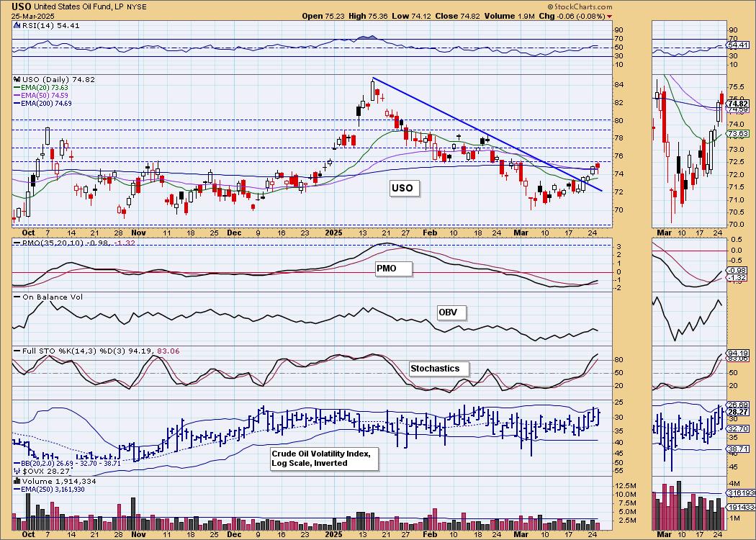Click the 94.19 stochastic flag on the right zoom panel

(x=739, y=353)
